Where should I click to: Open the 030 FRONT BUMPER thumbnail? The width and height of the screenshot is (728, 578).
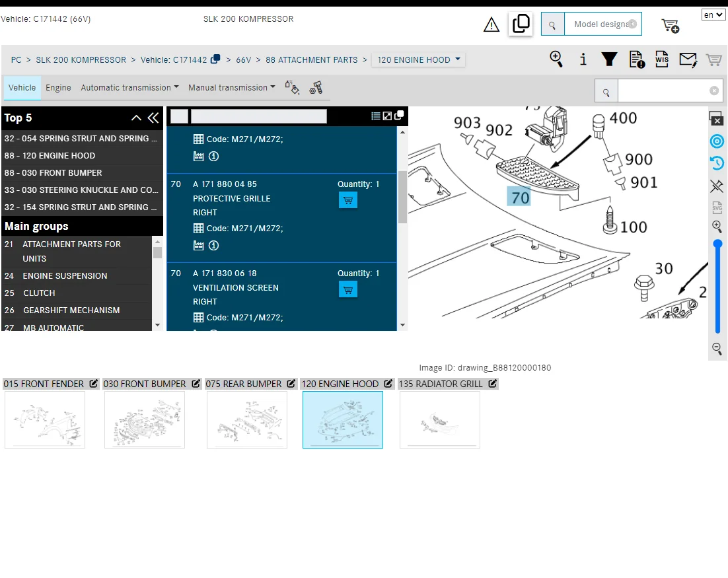click(145, 419)
